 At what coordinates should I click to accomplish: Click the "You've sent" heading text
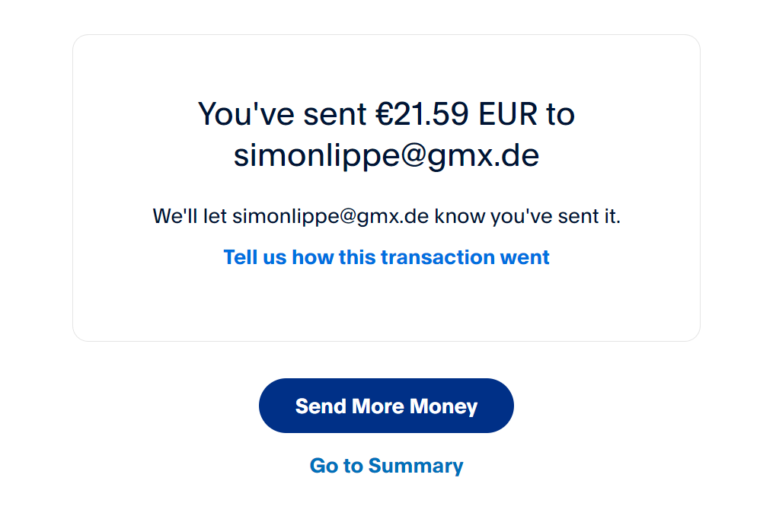(x=282, y=114)
